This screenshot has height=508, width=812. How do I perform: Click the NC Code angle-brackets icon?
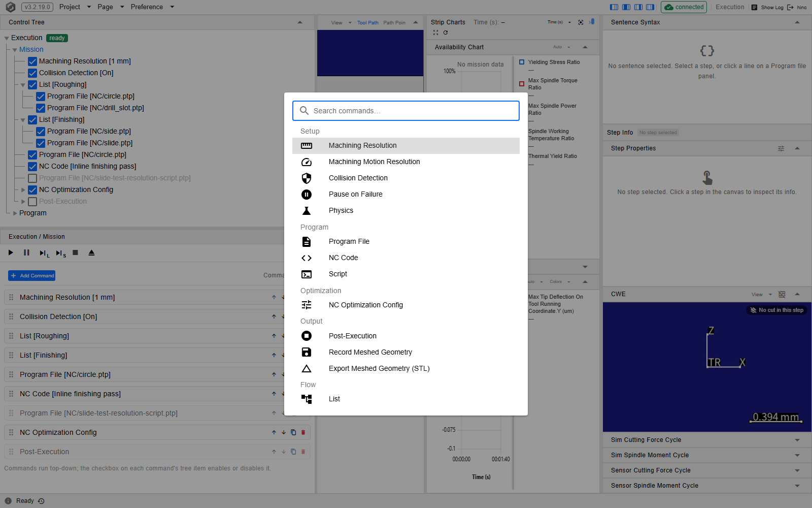[x=307, y=258]
